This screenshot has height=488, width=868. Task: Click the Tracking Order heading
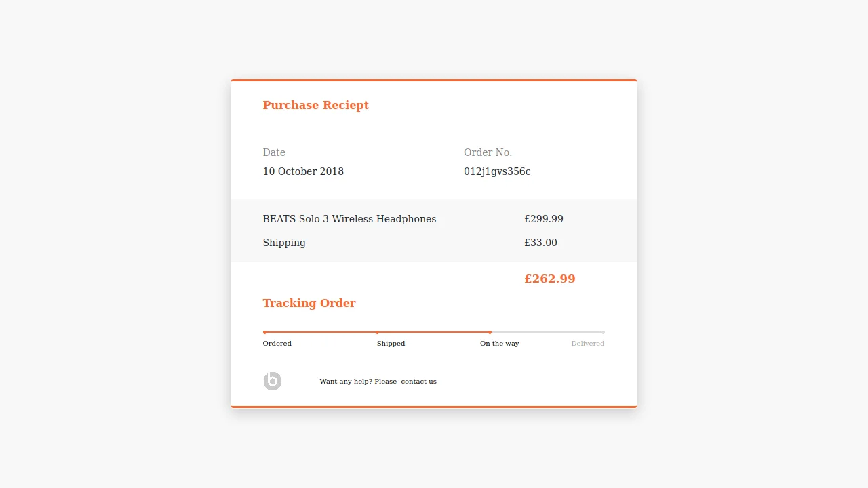tap(309, 303)
